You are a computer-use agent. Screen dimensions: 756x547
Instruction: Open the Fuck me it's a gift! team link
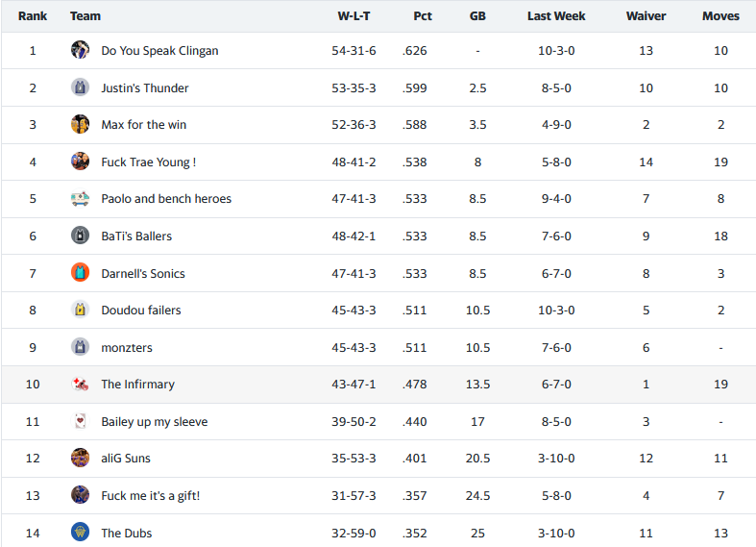[150, 496]
